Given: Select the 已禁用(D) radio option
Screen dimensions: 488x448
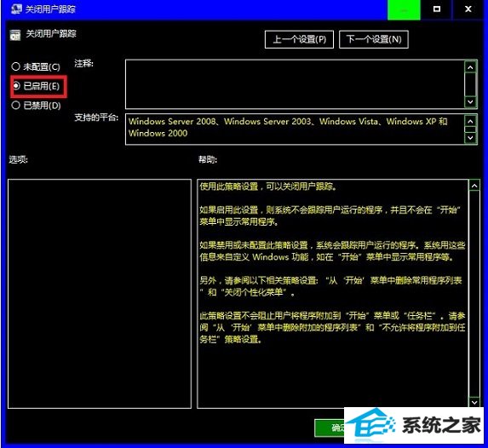Looking at the screenshot, I should tap(36, 106).
